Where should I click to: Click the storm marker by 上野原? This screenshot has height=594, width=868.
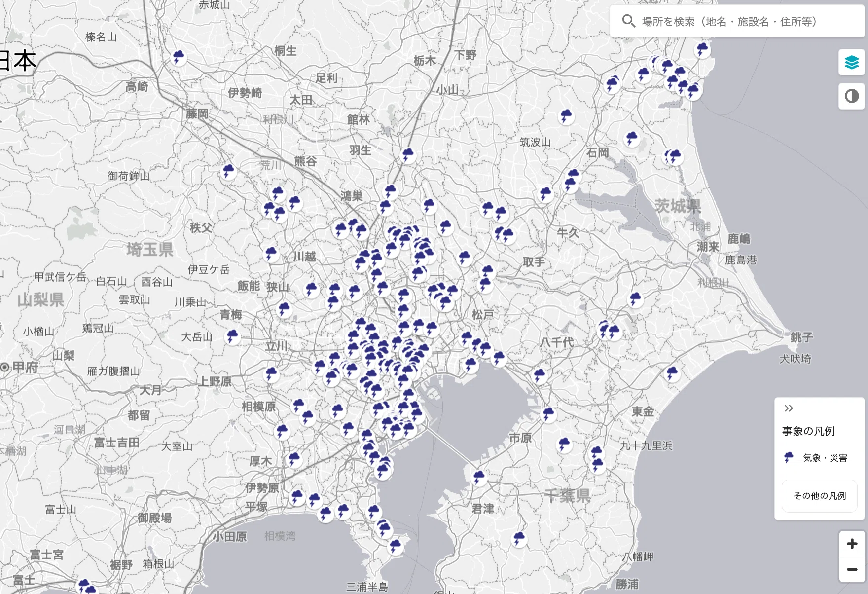[x=272, y=374]
